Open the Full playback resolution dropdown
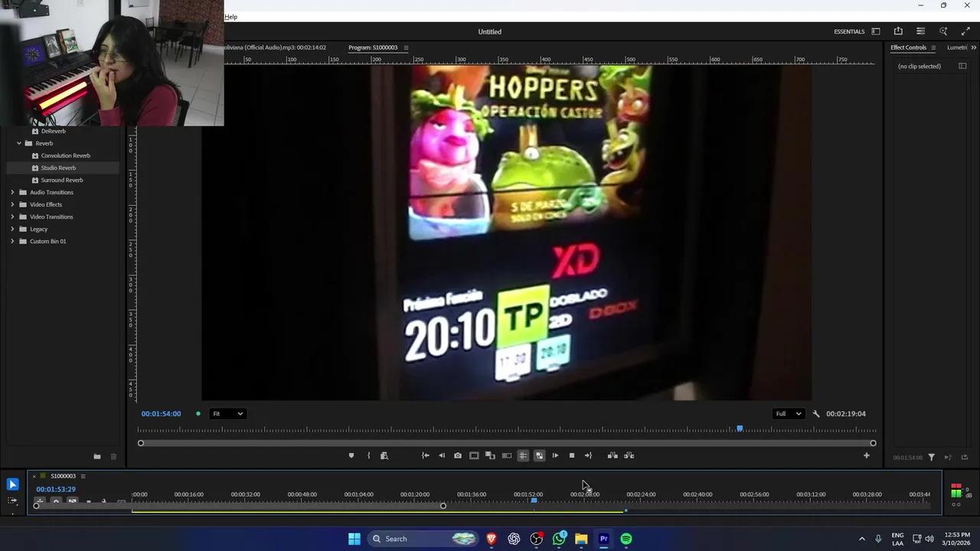This screenshot has height=551, width=980. coord(789,414)
